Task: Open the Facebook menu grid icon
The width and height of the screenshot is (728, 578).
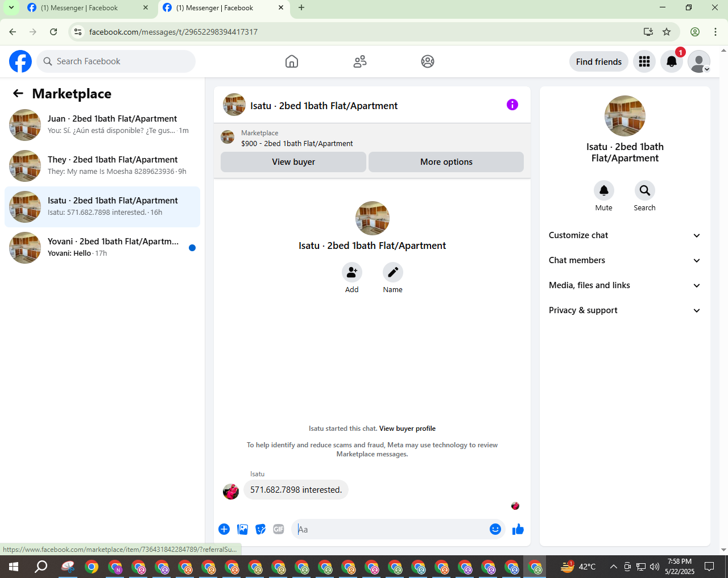Action: 644,61
